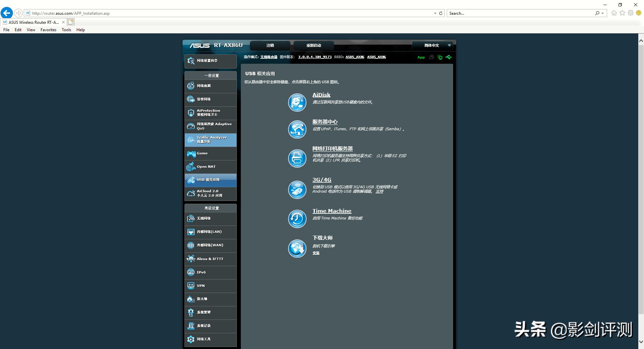
Task: Open Alexa & IFTTT sidebar entry
Action: coord(211,259)
